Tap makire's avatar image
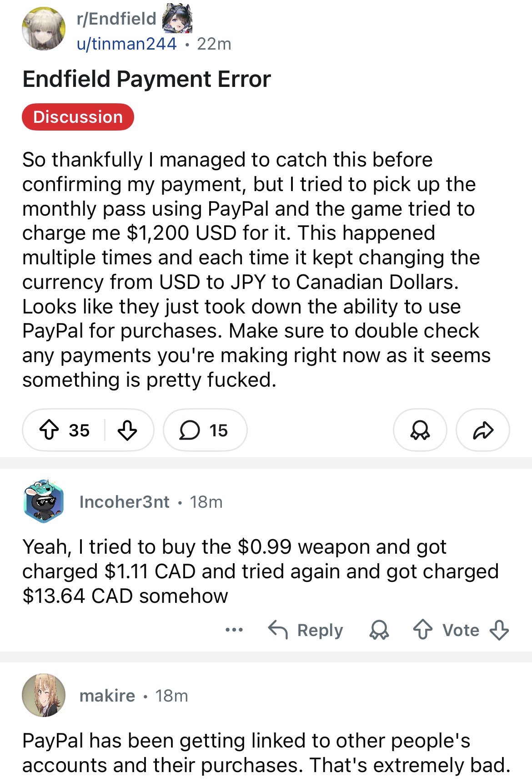This screenshot has width=532, height=783. point(44,695)
